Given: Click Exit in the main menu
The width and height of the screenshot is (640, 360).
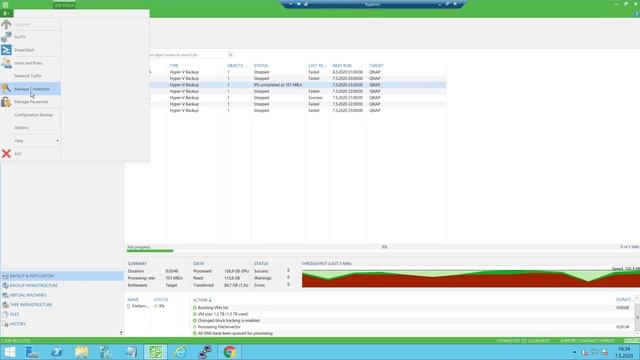Looking at the screenshot, I should 31,154.
